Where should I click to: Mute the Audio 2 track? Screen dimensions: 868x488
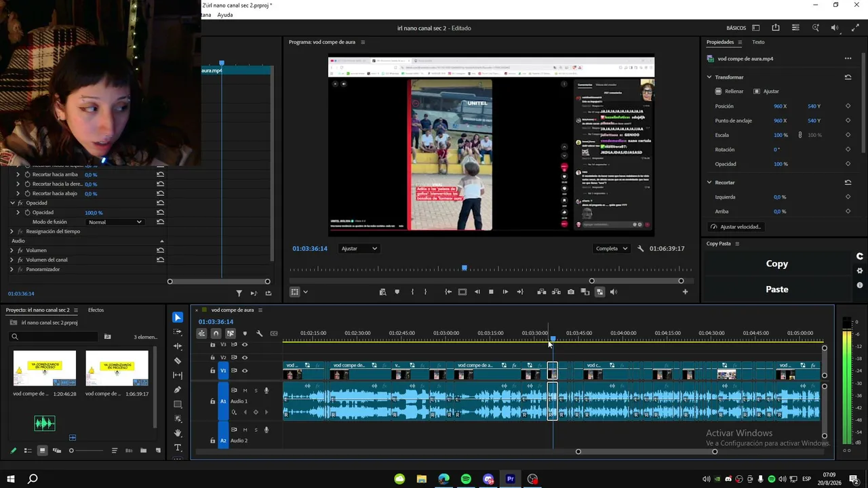[245, 430]
